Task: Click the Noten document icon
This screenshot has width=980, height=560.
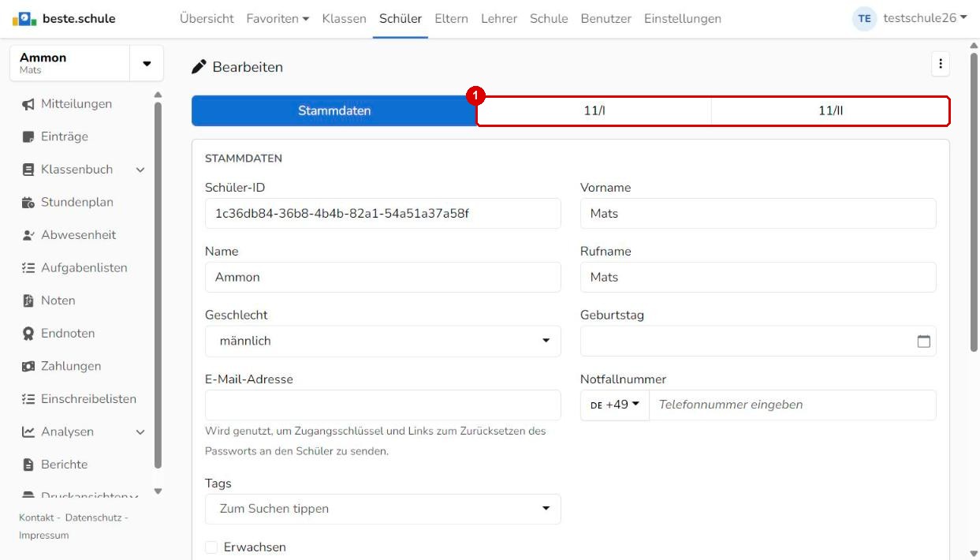Action: click(x=28, y=301)
